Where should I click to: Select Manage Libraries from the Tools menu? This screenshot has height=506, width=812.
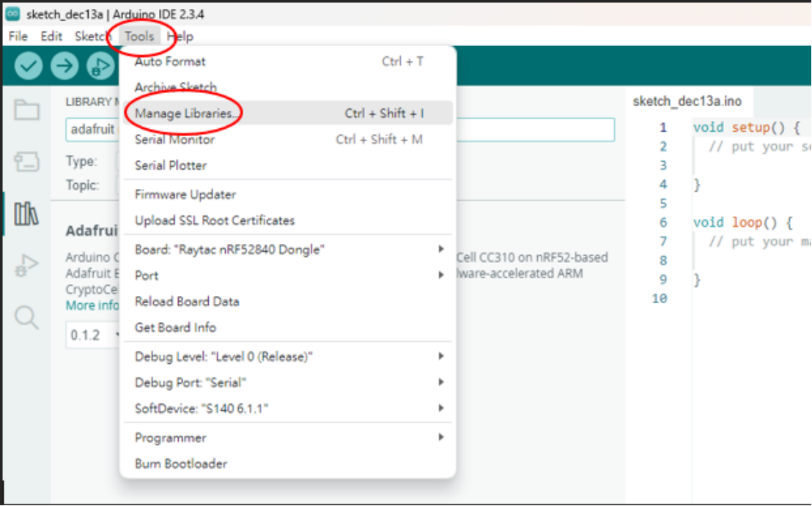point(288,113)
